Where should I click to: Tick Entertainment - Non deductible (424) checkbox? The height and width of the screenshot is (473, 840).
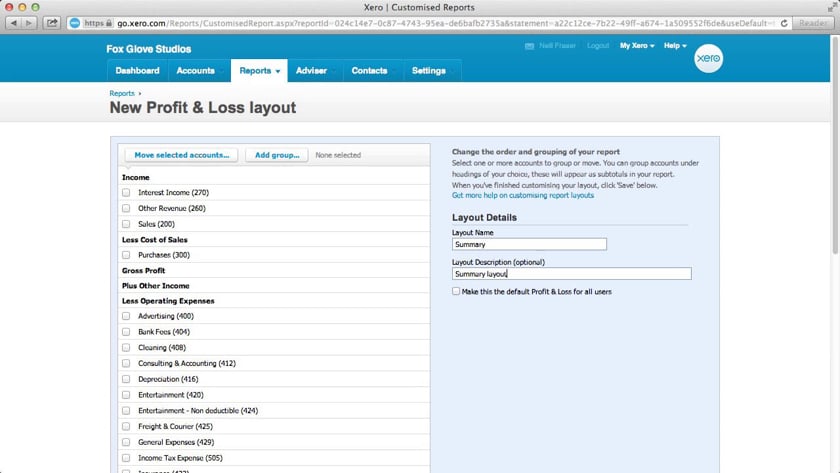[126, 410]
